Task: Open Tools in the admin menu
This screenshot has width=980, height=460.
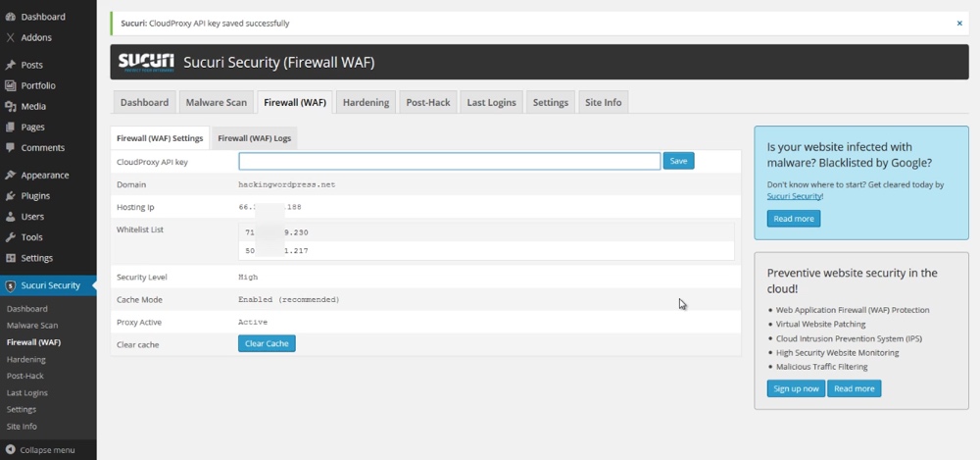Action: click(x=32, y=237)
